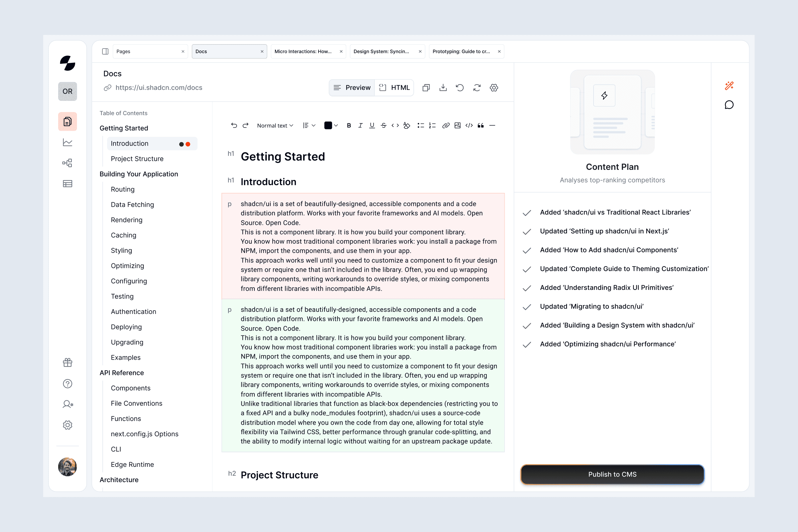
Task: Click the black text color swatch
Action: 328,126
